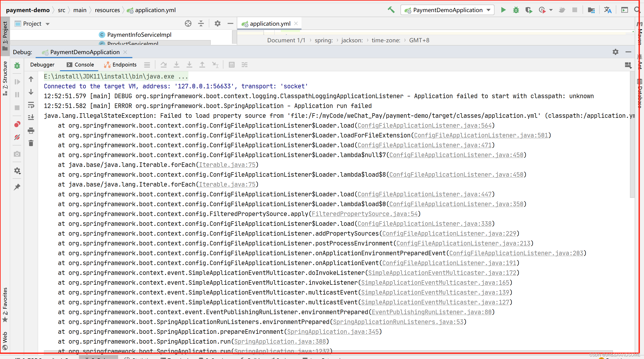
Task: Click 'time-zone:' breadcrumb item
Action: (386, 40)
